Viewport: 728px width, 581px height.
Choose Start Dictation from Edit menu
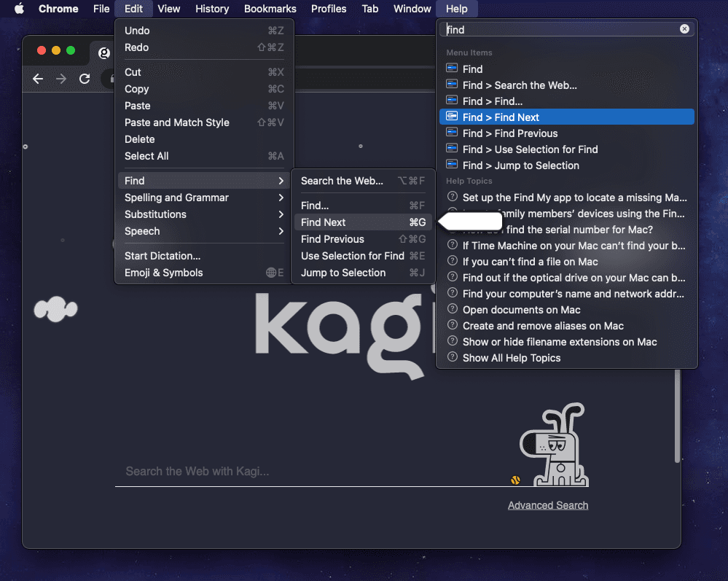tap(204, 255)
